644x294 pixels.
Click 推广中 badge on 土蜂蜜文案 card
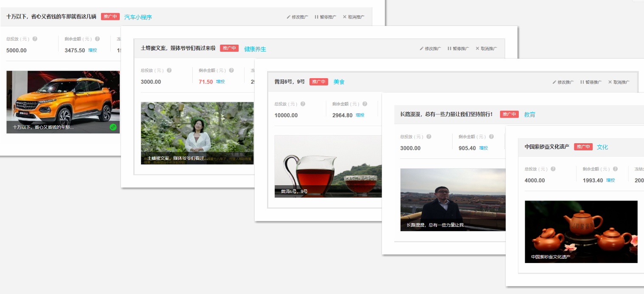tap(229, 48)
